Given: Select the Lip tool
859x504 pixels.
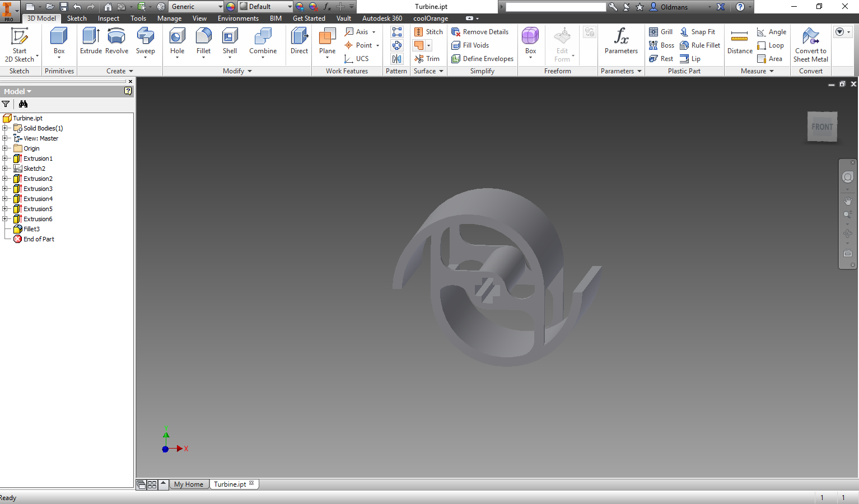Looking at the screenshot, I should 690,59.
